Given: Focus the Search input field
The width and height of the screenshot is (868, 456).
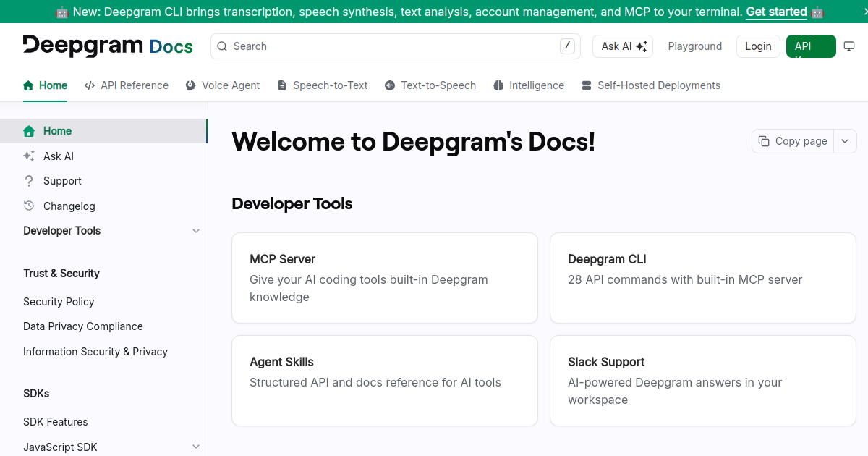Looking at the screenshot, I should 396,46.
